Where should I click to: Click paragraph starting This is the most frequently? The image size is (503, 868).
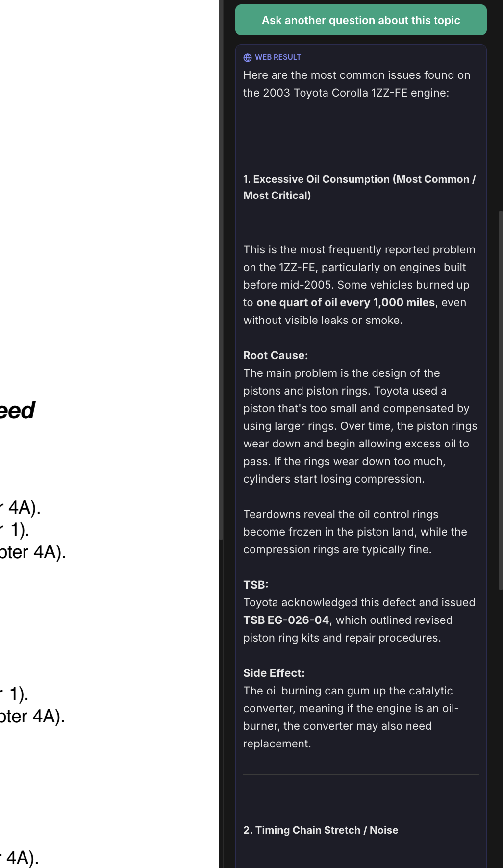point(359,285)
